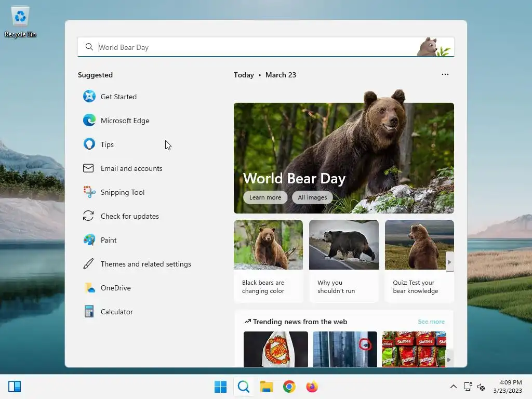Show hidden tray icons chevron
Screen dimensions: 532x399
(453, 387)
